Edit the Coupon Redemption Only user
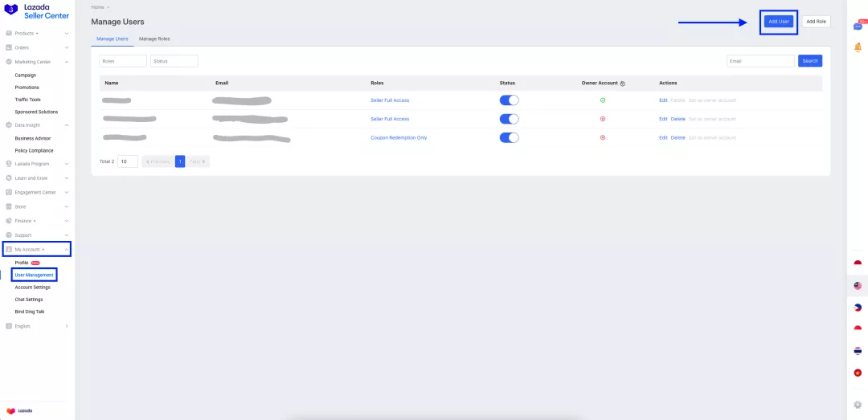 (663, 137)
